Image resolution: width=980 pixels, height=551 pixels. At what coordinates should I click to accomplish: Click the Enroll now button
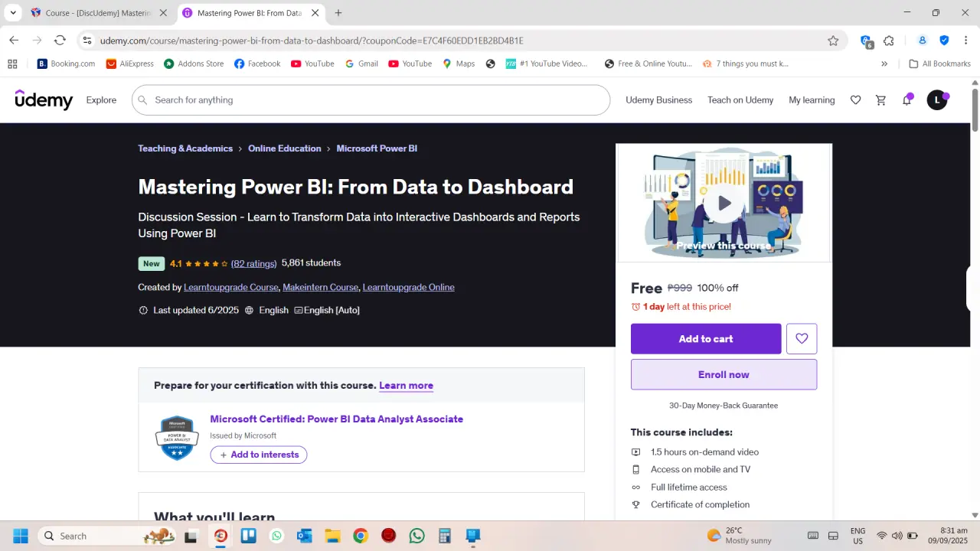click(724, 375)
